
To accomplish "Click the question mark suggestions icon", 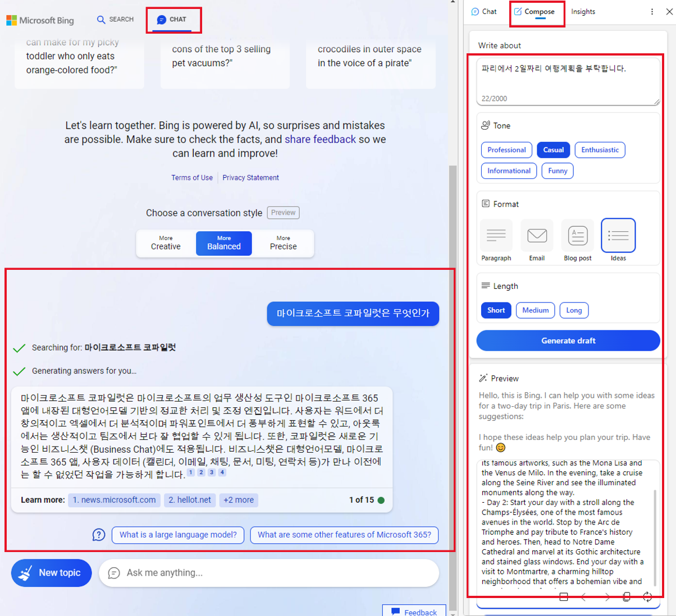I will (x=99, y=535).
